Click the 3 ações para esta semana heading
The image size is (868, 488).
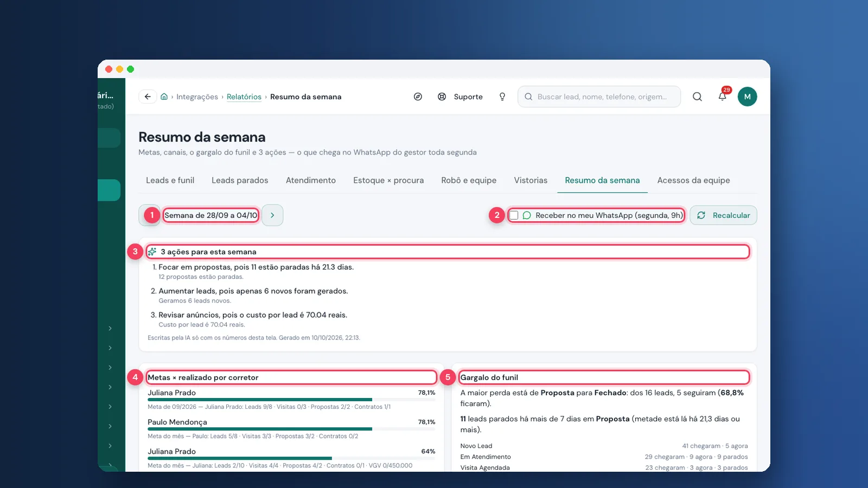tap(208, 252)
